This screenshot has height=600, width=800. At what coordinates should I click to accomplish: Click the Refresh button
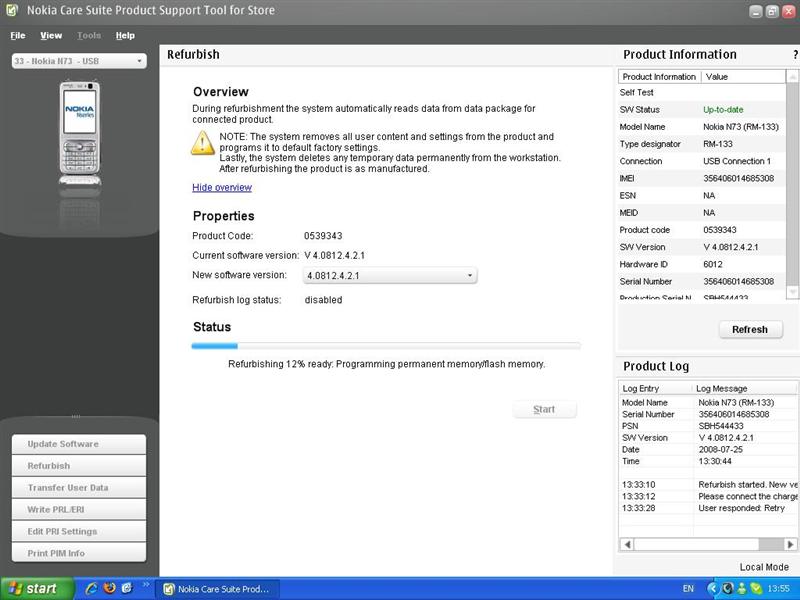(750, 330)
